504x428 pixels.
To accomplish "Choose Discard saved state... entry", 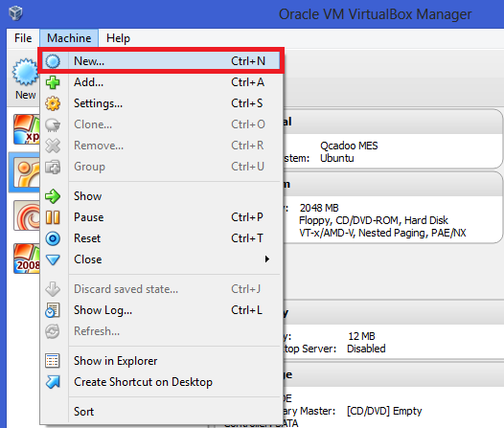I will pos(161,289).
